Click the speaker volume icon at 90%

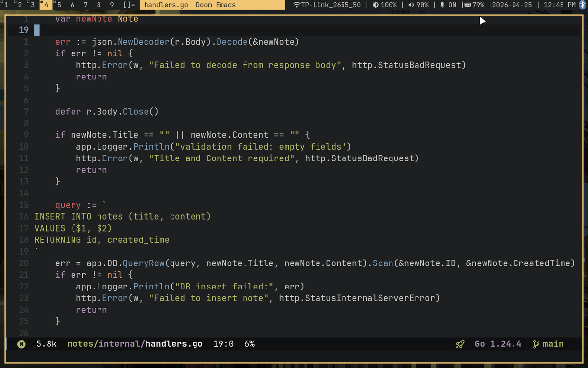pos(411,5)
